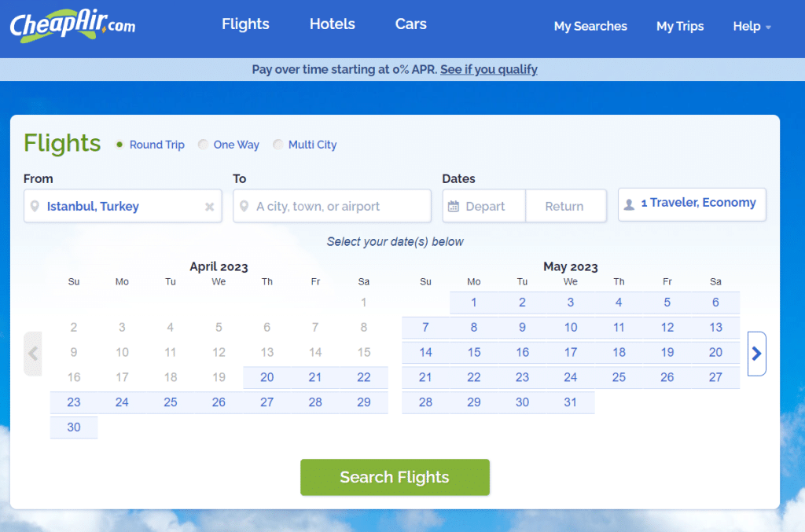Select the One Way option
Screen dimensions: 805x532
pyautogui.click(x=229, y=145)
